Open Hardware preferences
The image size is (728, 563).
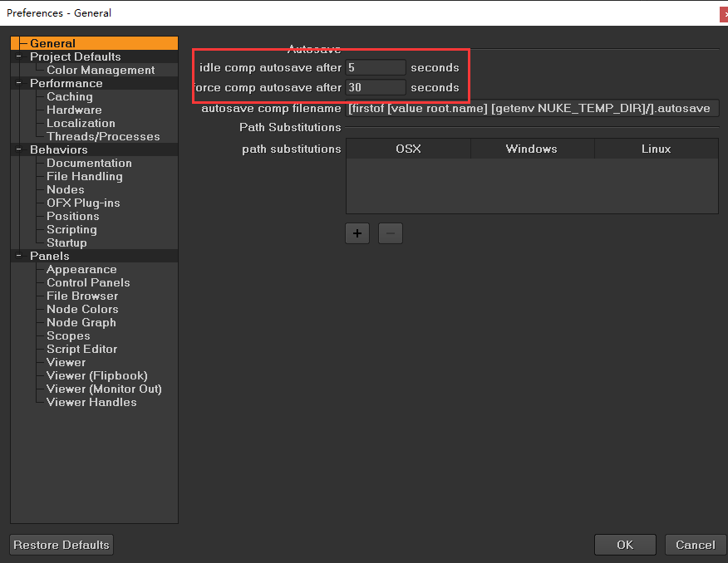click(x=74, y=110)
